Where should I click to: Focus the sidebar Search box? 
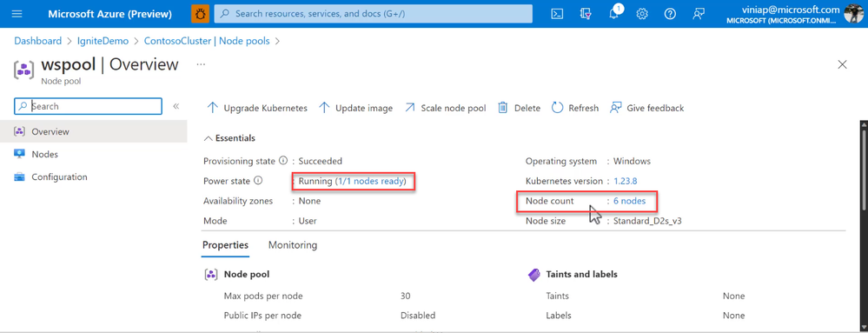click(88, 106)
